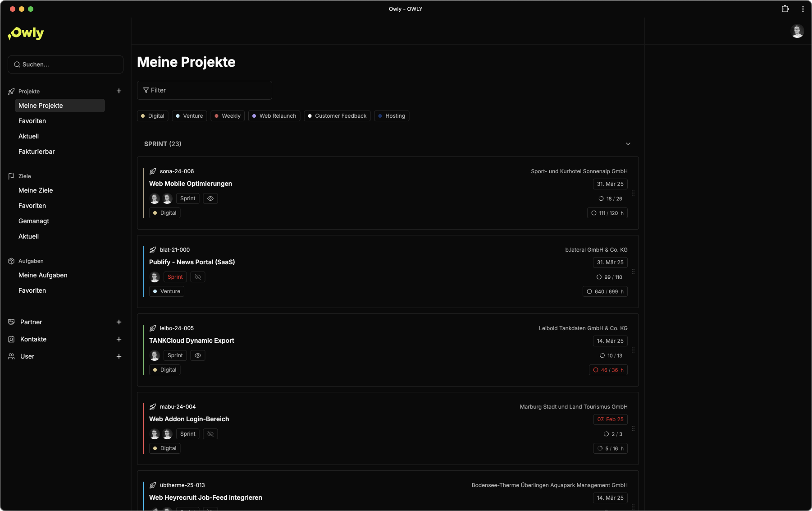Screen dimensions: 812x511
Task: Open the browser extensions puzzle icon
Action: [x=785, y=9]
